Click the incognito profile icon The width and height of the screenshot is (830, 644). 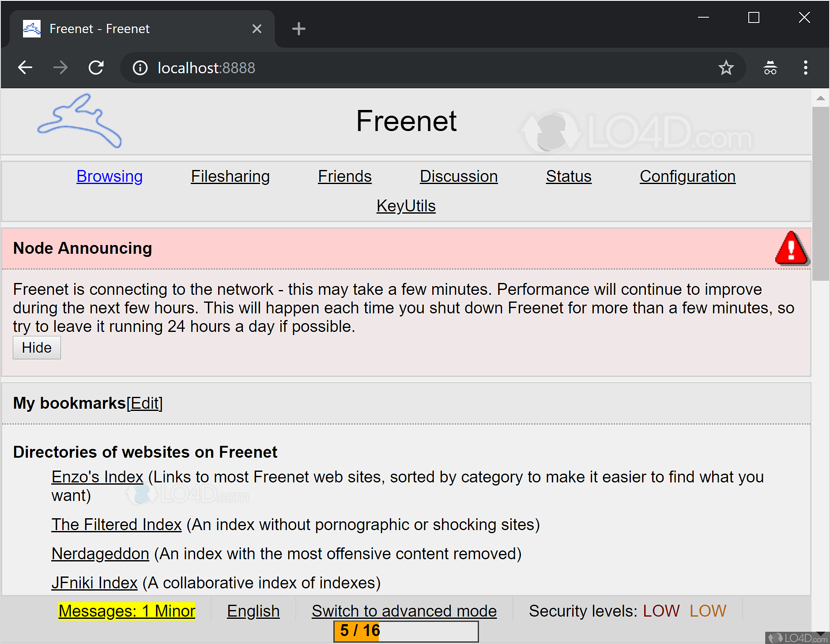[770, 68]
